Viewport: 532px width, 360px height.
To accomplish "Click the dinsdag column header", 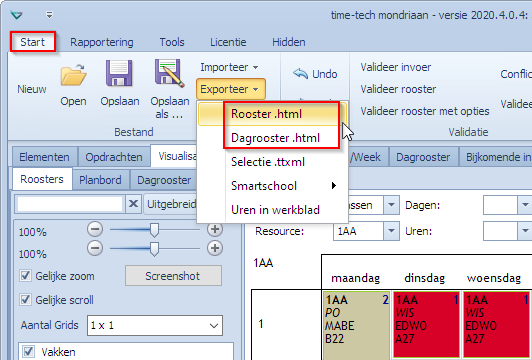I will tap(424, 278).
